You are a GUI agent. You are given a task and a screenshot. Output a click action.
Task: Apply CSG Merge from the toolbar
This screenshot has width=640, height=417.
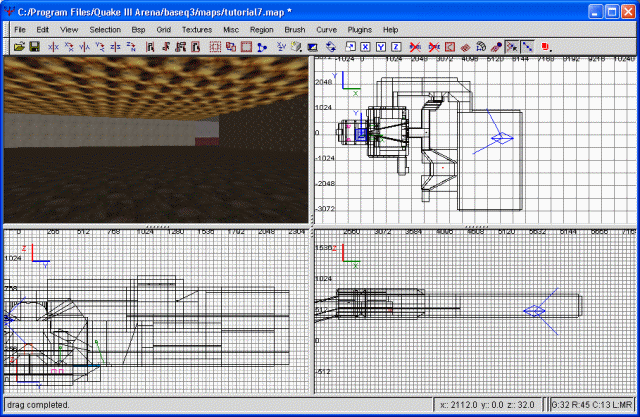[x=231, y=47]
